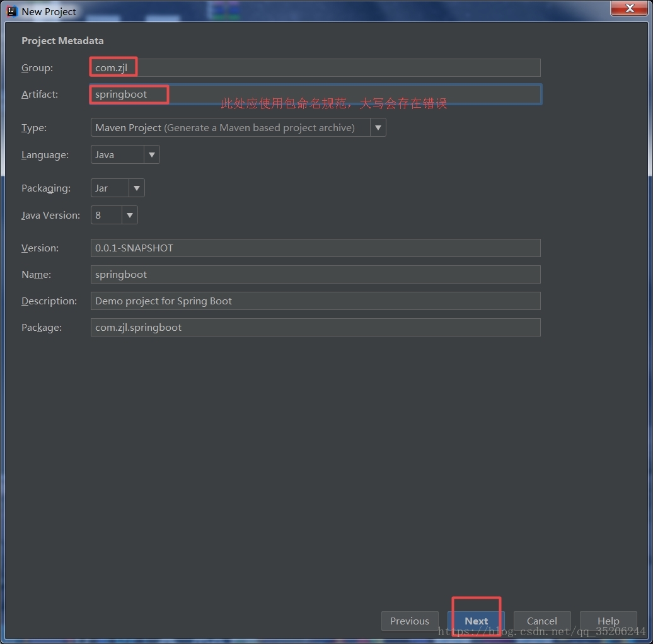
Task: Proceed by clicking Next
Action: tap(476, 621)
